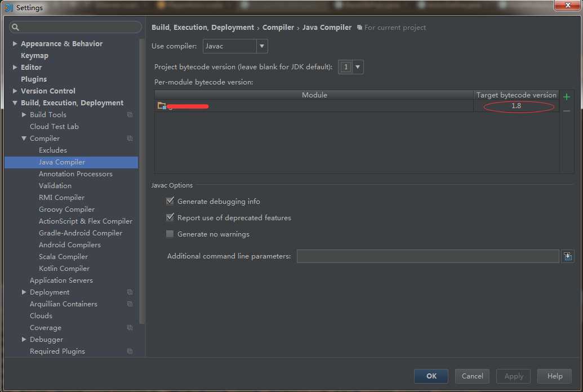583x392 pixels.
Task: Expand the Deployment node
Action: pyautogui.click(x=24, y=292)
